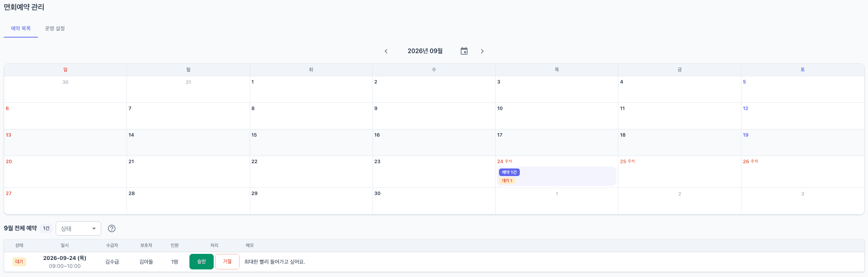Open the 상태 filter dropdown
868x277 pixels.
78,228
